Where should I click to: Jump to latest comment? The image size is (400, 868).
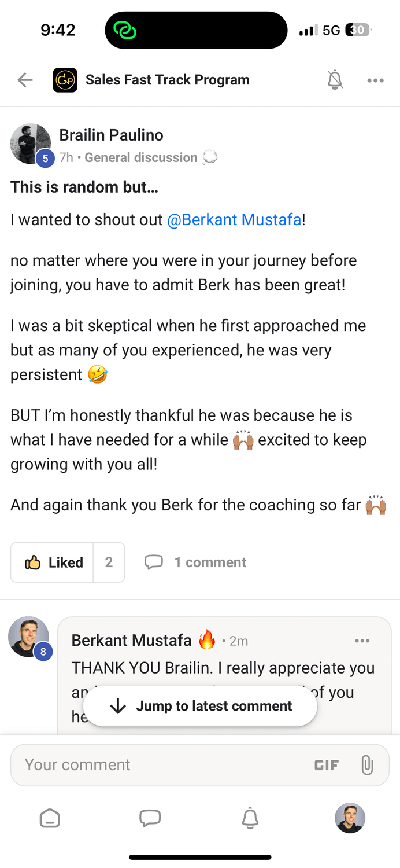201,706
